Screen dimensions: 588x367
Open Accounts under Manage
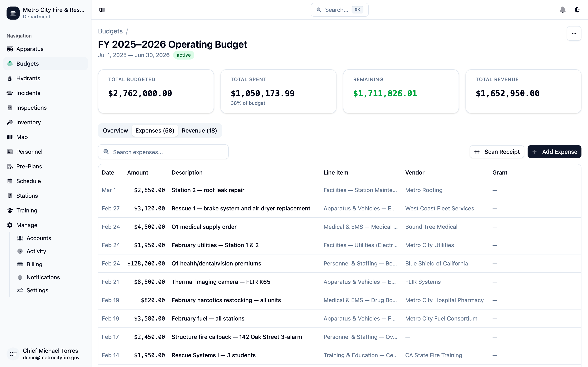point(39,238)
